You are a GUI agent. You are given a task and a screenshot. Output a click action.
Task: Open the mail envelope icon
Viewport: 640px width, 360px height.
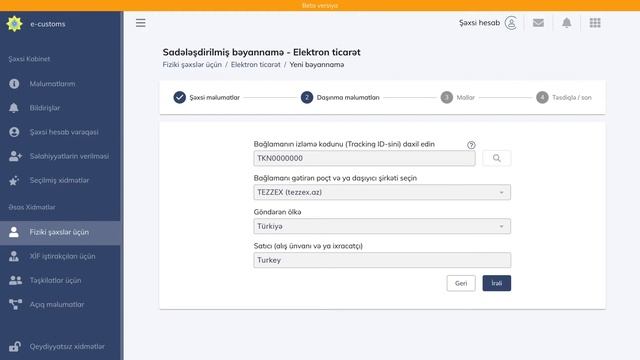538,23
